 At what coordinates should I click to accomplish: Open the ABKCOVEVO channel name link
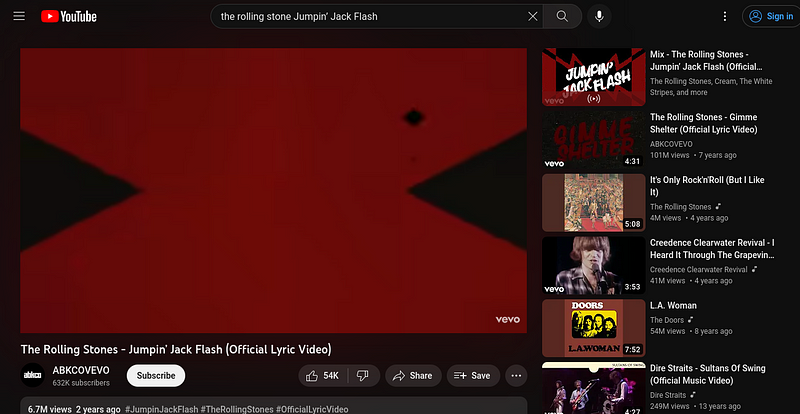click(x=81, y=370)
